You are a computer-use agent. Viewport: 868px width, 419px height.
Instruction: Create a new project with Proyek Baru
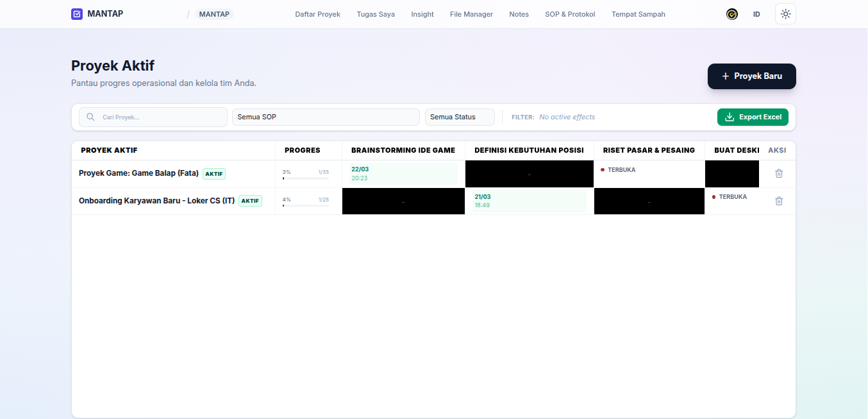click(752, 76)
